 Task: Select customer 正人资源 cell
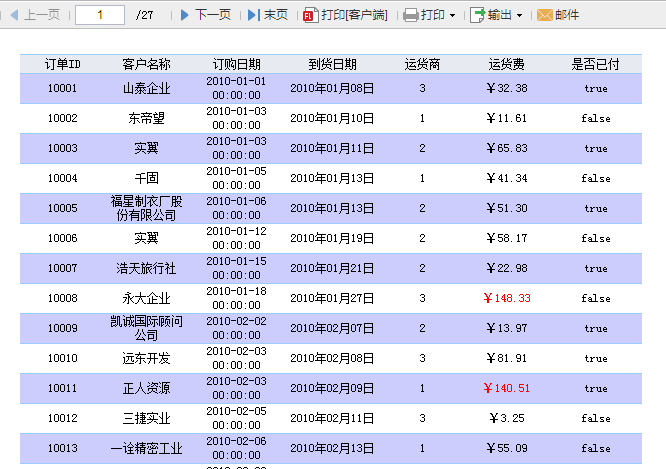pyautogui.click(x=146, y=388)
